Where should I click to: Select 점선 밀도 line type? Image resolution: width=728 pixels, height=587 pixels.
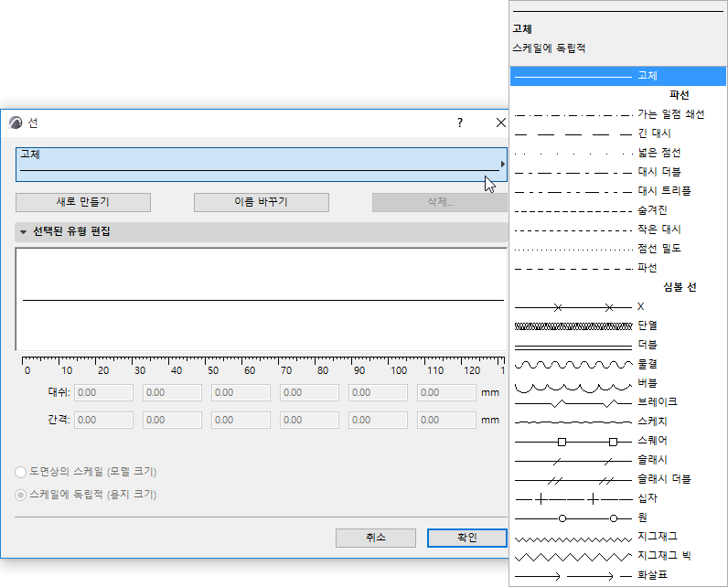(x=617, y=249)
